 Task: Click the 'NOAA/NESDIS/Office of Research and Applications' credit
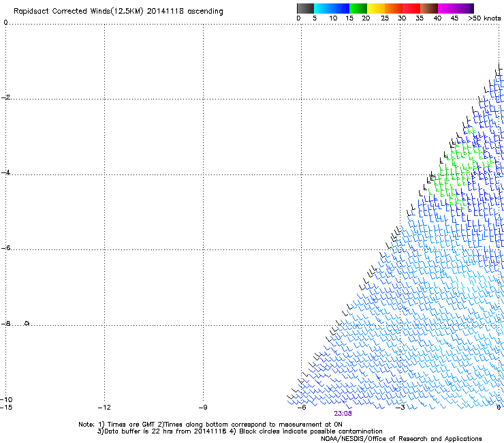(401, 439)
